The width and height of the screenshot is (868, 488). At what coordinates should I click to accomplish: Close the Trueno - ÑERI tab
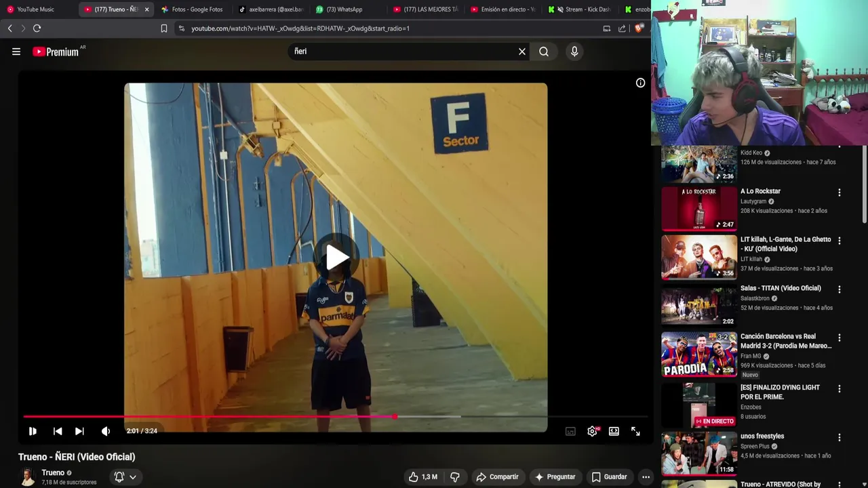[146, 9]
